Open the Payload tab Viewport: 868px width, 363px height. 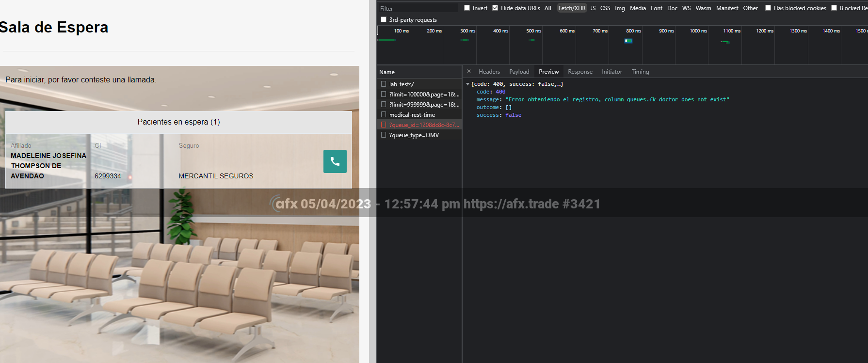pyautogui.click(x=519, y=72)
